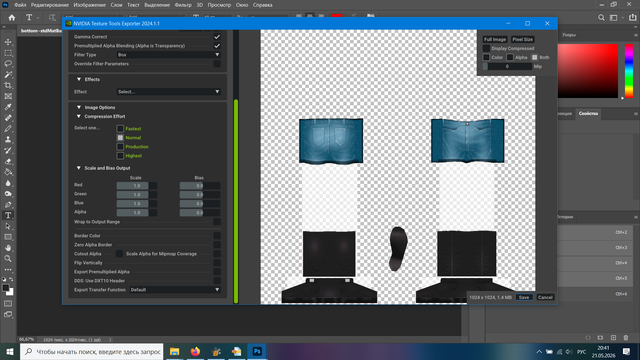Image resolution: width=640 pixels, height=360 pixels.
Task: Toggle the Gamma Correct checkbox
Action: (217, 37)
